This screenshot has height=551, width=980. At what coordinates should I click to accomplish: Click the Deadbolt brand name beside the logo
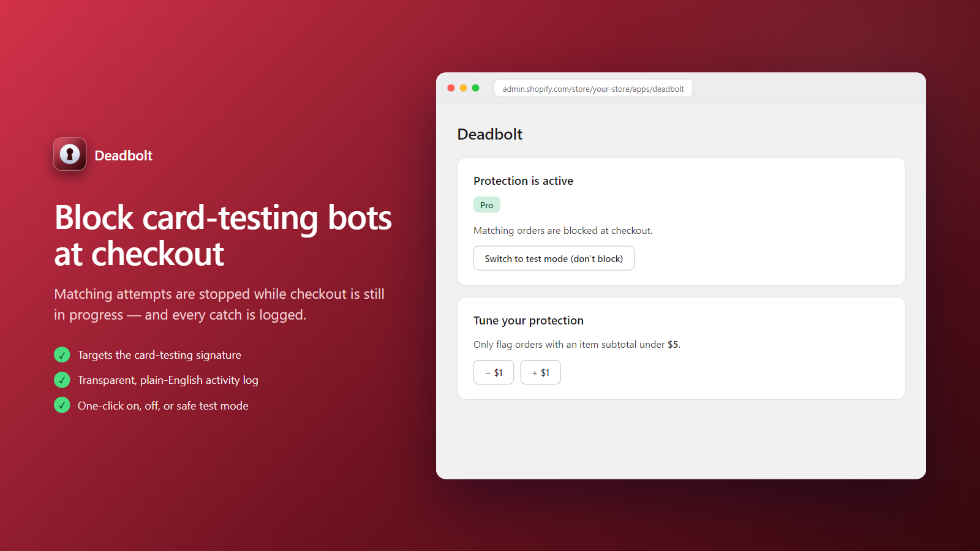click(x=124, y=156)
